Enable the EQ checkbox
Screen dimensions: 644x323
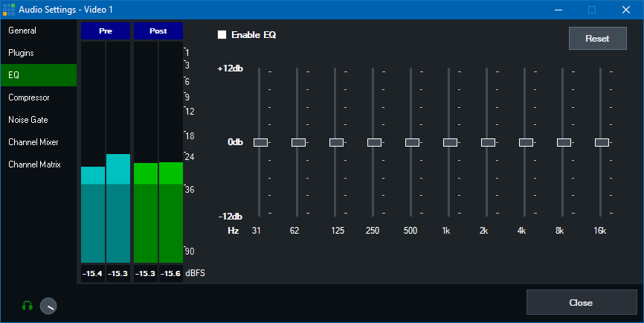[x=222, y=35]
